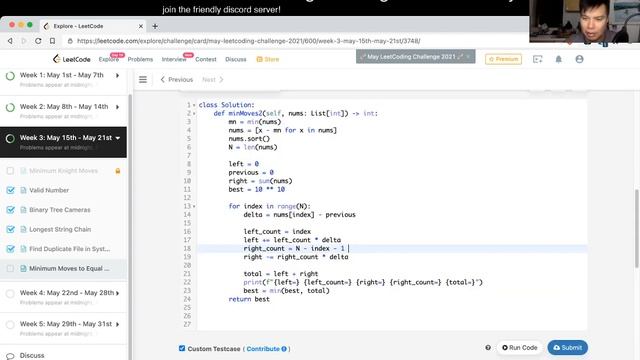This screenshot has height=360, width=640.
Task: Toggle the Valid Number checkbox
Action: point(11,190)
